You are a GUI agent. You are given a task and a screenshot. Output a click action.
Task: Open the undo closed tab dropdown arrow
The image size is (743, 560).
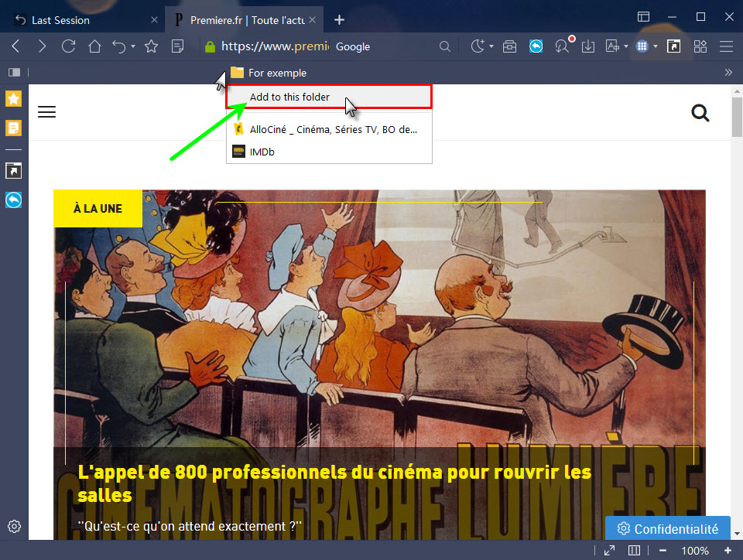[x=133, y=46]
